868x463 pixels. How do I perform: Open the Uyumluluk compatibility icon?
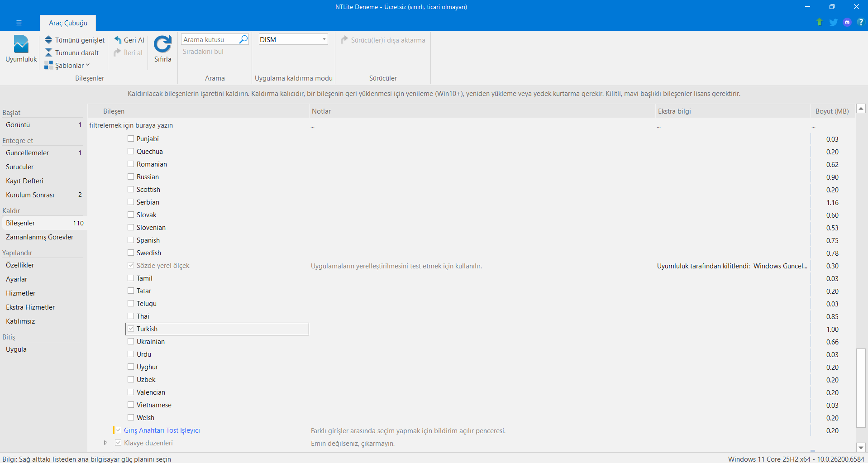pos(21,44)
